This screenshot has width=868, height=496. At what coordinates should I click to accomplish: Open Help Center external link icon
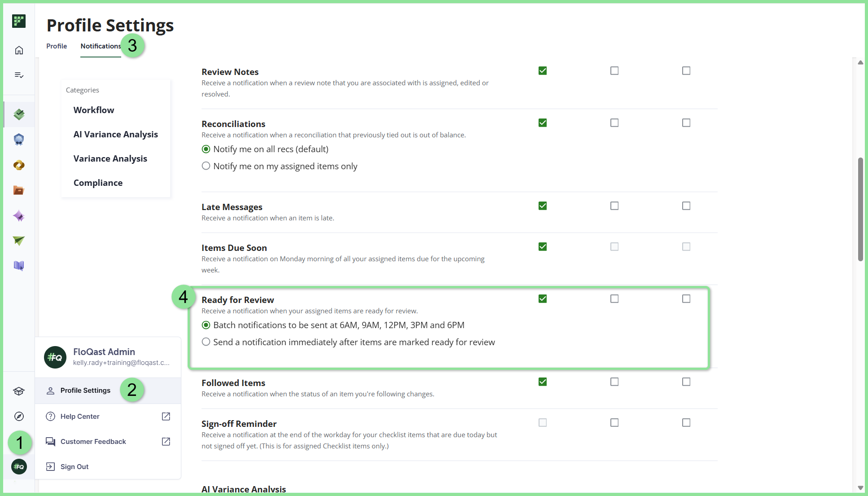pyautogui.click(x=166, y=417)
